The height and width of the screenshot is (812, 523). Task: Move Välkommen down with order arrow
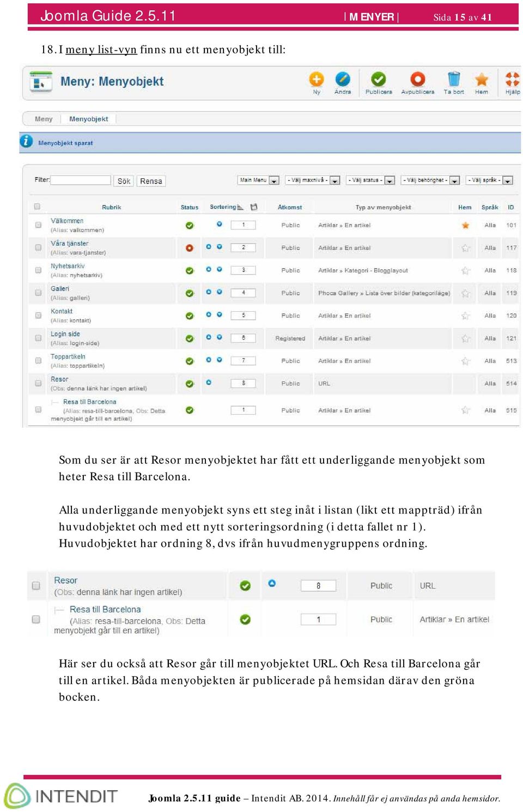[220, 224]
